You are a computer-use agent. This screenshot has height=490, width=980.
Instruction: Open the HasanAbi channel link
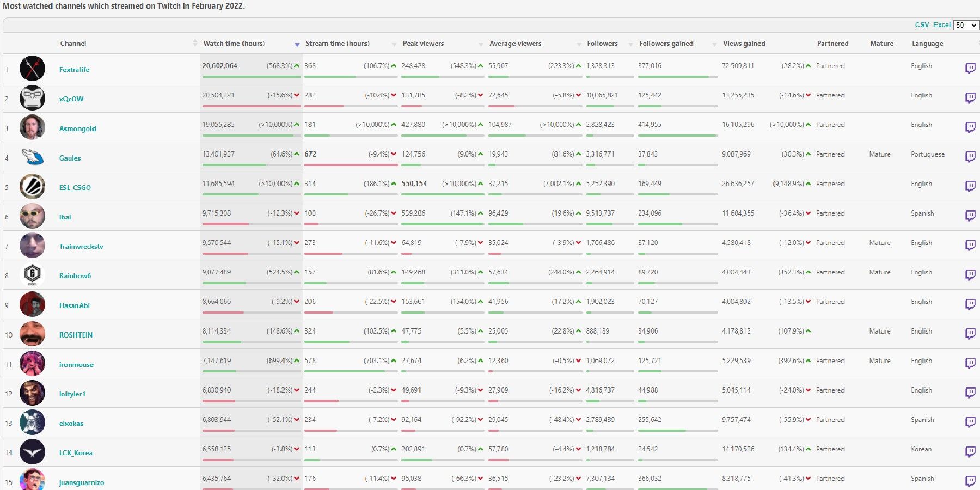tap(74, 305)
